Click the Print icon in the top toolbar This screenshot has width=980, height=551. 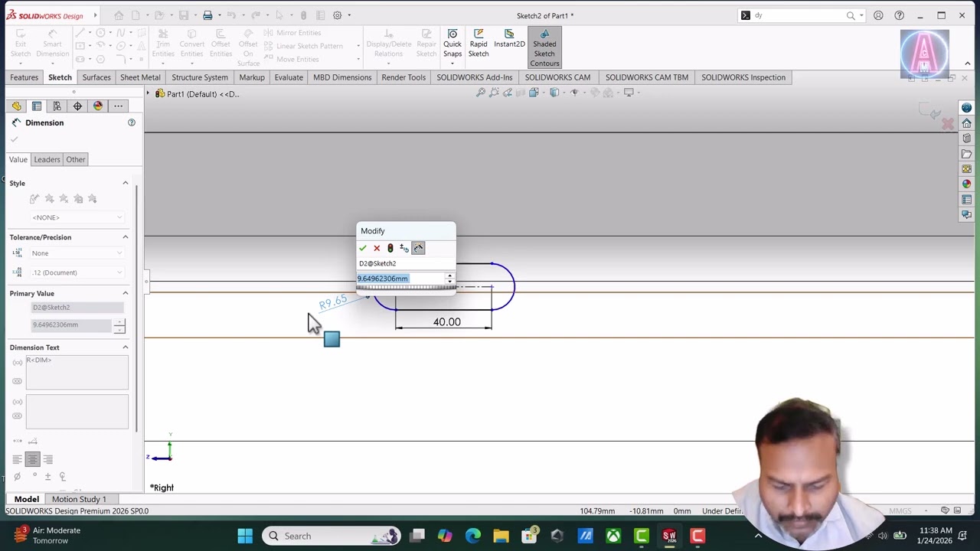[207, 15]
